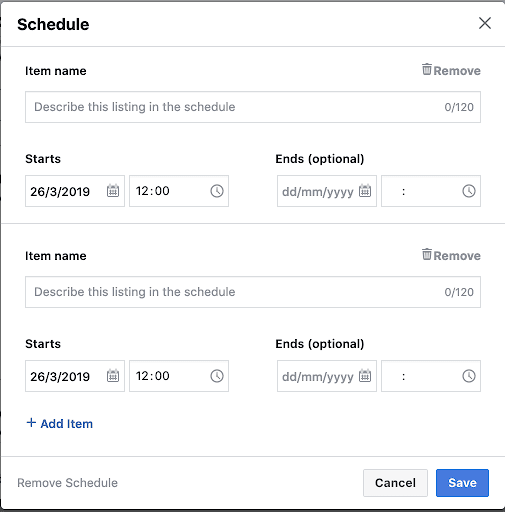
Task: Select the first Starts date 26/3/2019 field
Action: click(75, 191)
